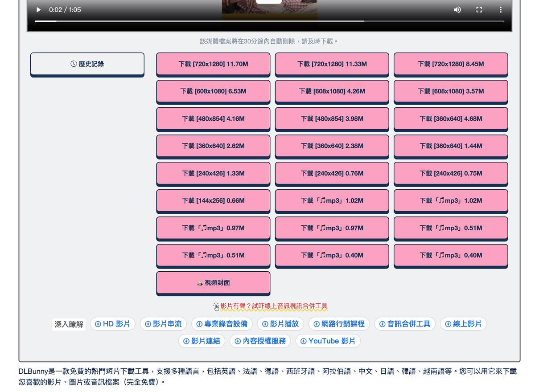Mute the video using the speaker icon
This screenshot has height=392, width=535.
tap(457, 9)
